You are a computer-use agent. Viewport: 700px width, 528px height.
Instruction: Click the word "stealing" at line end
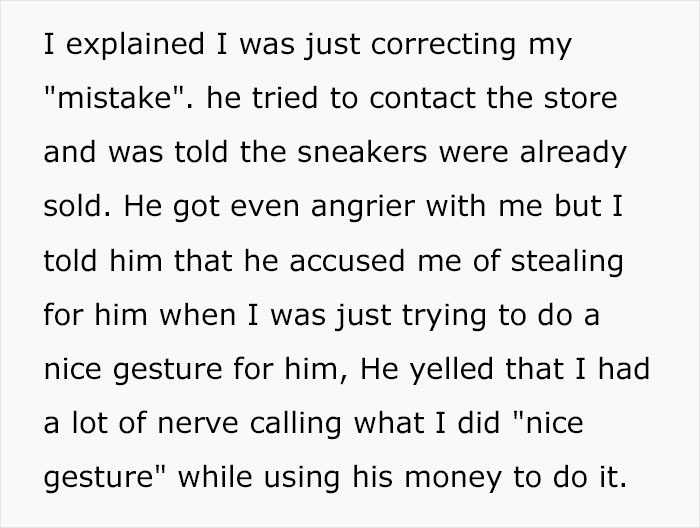(x=567, y=262)
